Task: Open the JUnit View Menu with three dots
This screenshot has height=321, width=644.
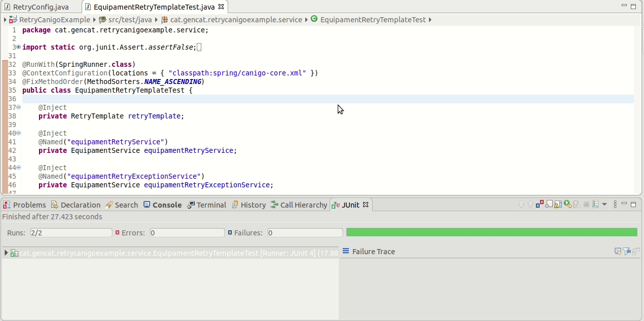Action: (615, 204)
